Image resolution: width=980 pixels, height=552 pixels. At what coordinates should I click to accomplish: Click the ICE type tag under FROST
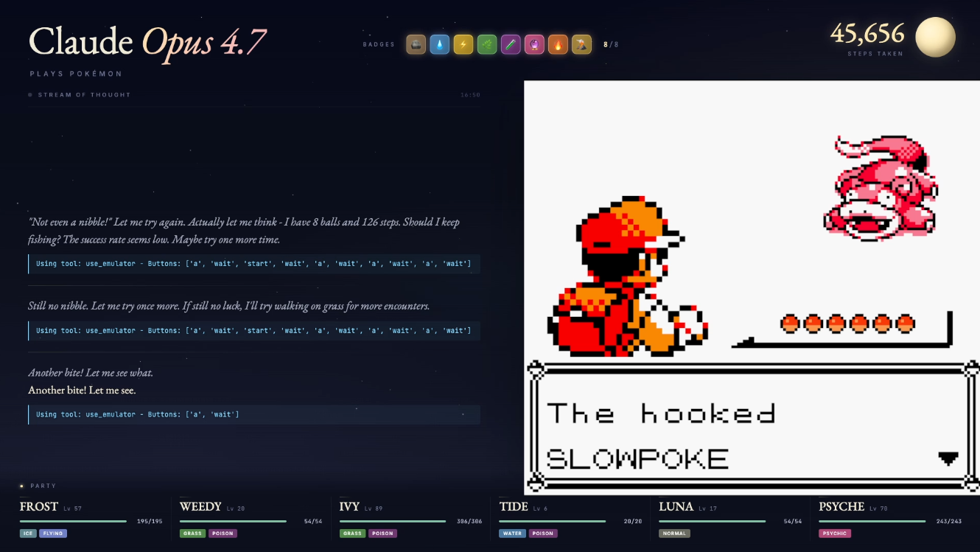click(x=27, y=533)
